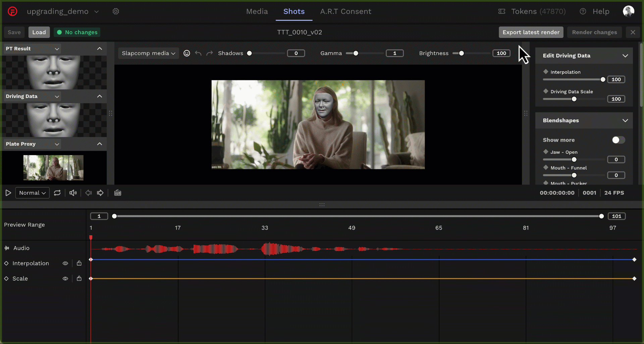
Task: Click the undo arrow icon
Action: pos(198,53)
